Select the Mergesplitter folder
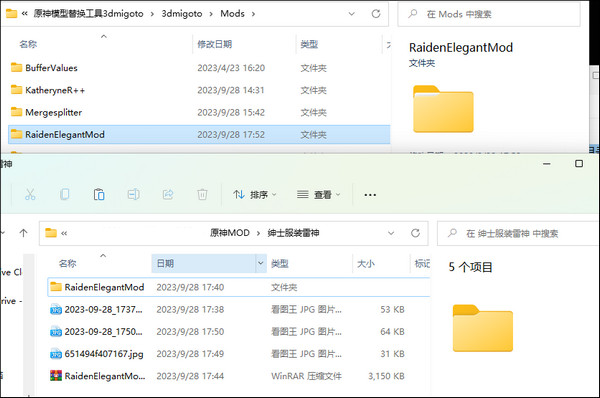The image size is (600, 398). 199,112
